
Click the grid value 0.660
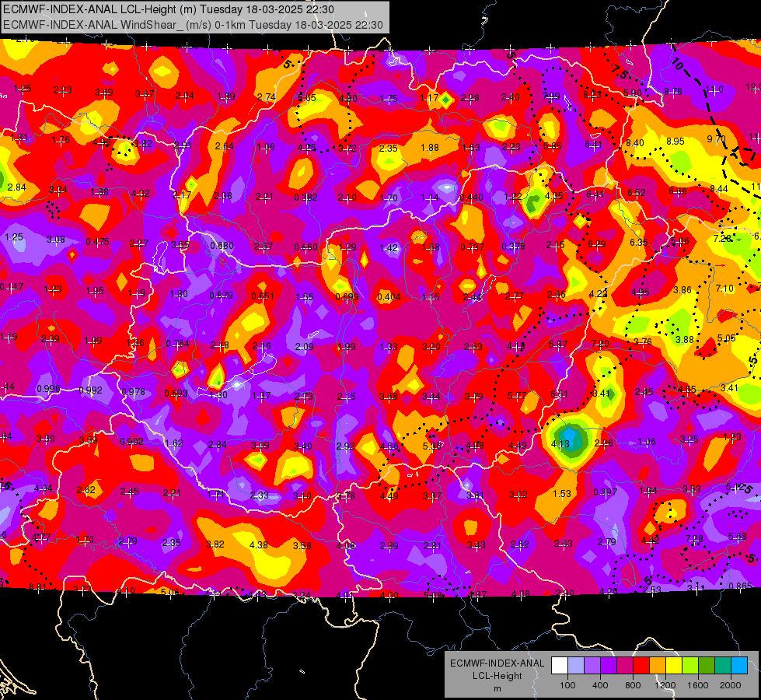[x=305, y=247]
